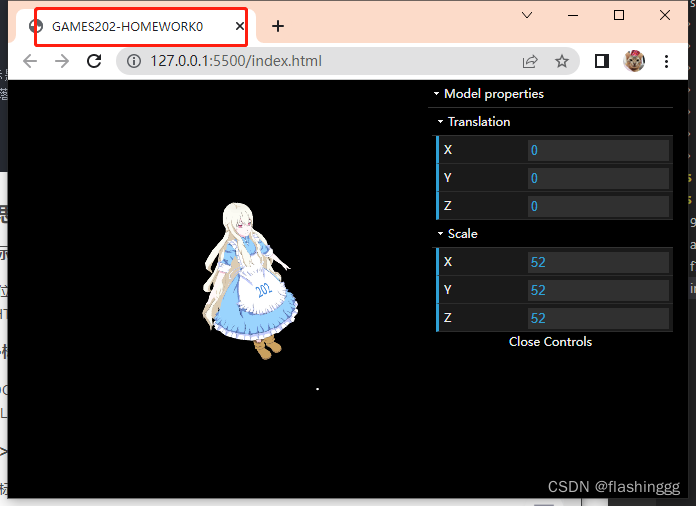The image size is (696, 506).
Task: Click the browser forward arrow
Action: click(x=62, y=61)
